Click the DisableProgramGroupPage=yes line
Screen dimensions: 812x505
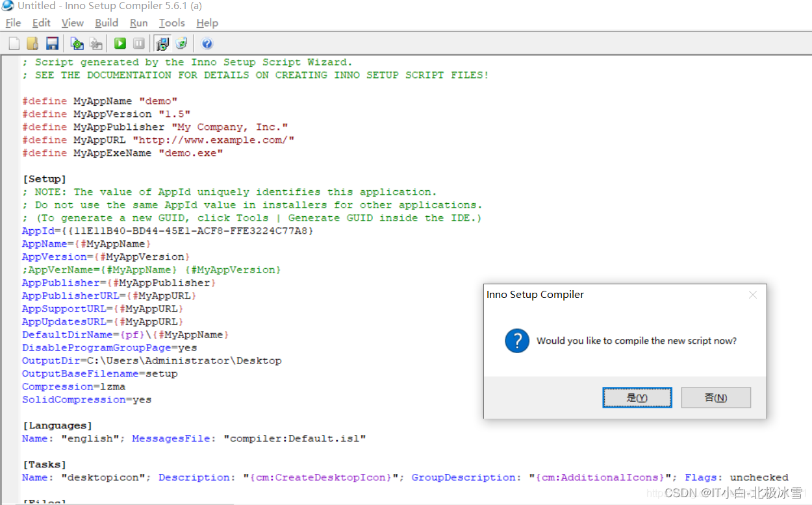pos(109,348)
